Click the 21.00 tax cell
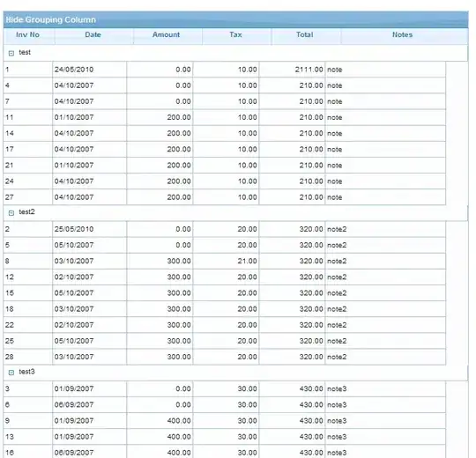The width and height of the screenshot is (476, 458). click(x=226, y=262)
